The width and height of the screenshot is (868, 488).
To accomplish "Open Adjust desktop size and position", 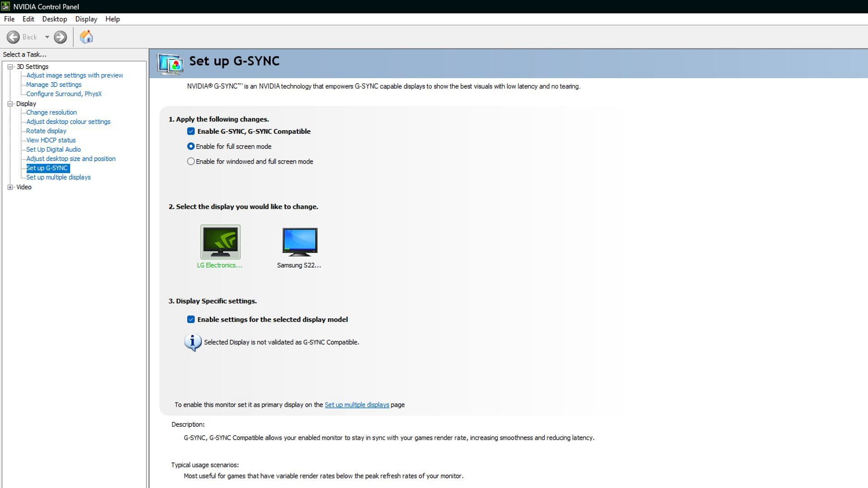I will click(x=71, y=159).
